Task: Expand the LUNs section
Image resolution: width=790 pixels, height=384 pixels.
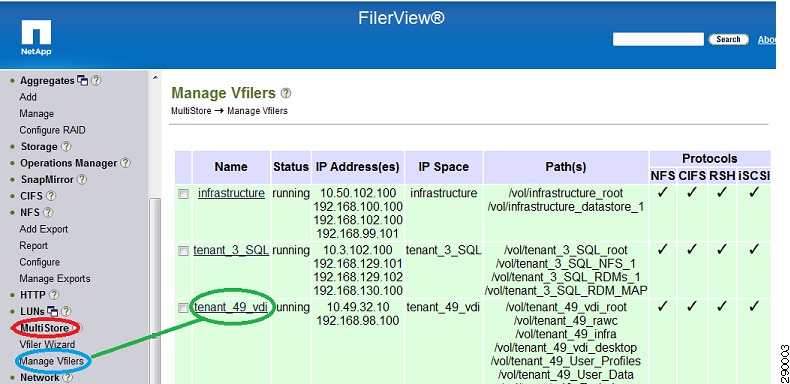Action: tap(32, 311)
